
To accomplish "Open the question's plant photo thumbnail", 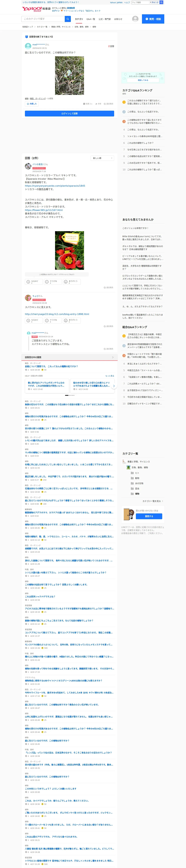I will pos(70,76).
